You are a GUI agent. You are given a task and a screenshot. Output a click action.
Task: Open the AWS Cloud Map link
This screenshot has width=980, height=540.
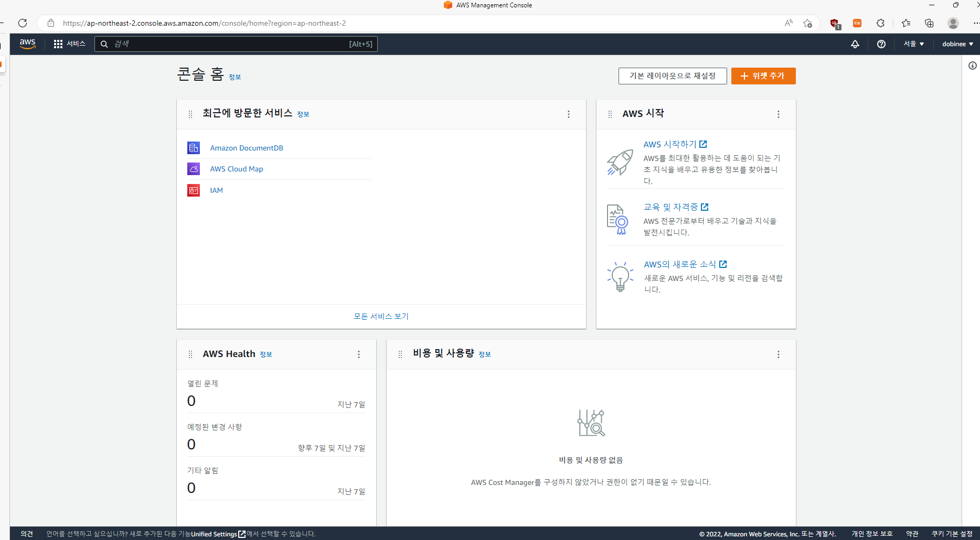coord(237,169)
